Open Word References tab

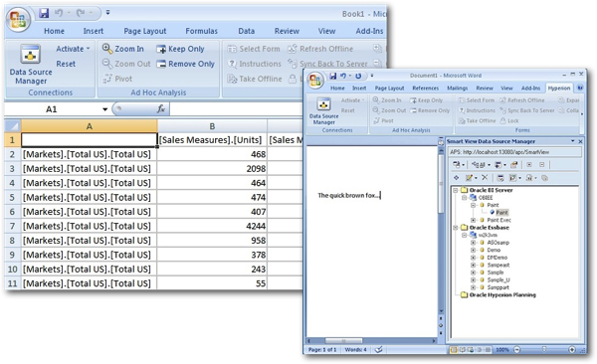(425, 88)
